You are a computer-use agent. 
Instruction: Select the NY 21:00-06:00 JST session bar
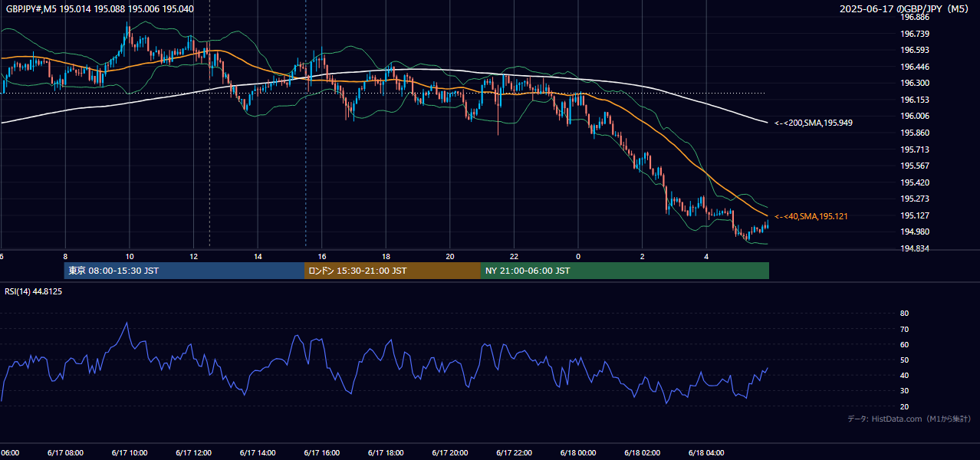(x=625, y=271)
